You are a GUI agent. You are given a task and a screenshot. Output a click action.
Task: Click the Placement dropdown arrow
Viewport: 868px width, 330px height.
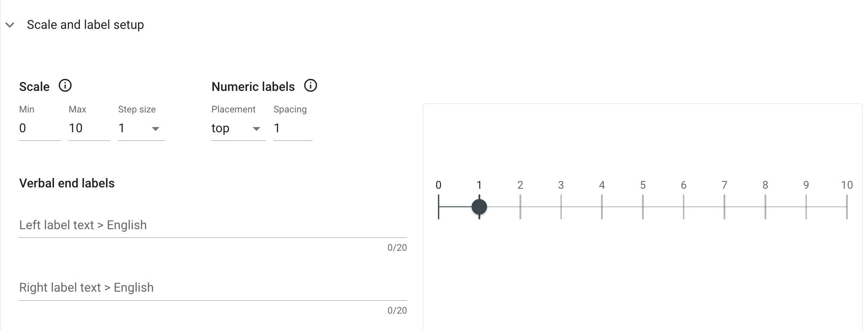(257, 128)
